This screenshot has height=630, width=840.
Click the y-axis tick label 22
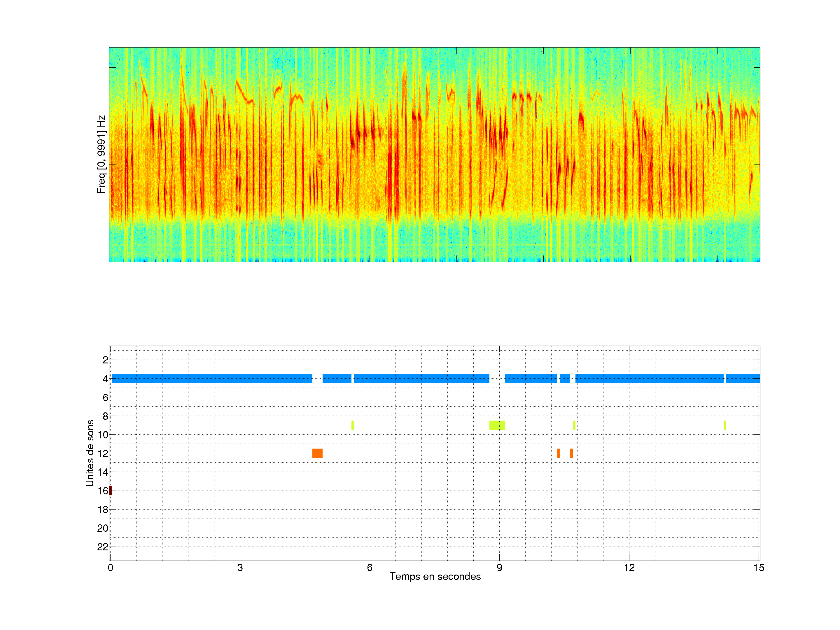(x=103, y=547)
